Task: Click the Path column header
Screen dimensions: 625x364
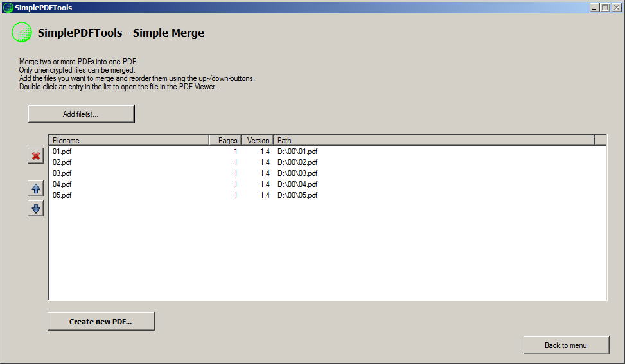Action: [434, 140]
